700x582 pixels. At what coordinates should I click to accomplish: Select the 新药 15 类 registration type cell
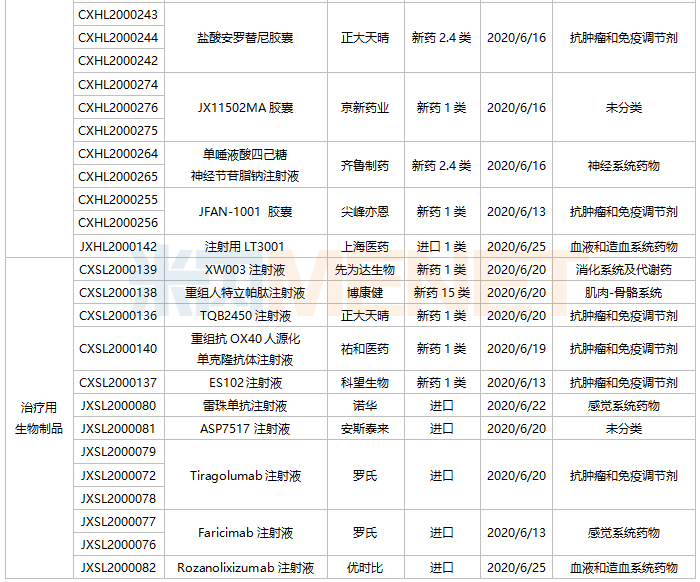pos(442,293)
